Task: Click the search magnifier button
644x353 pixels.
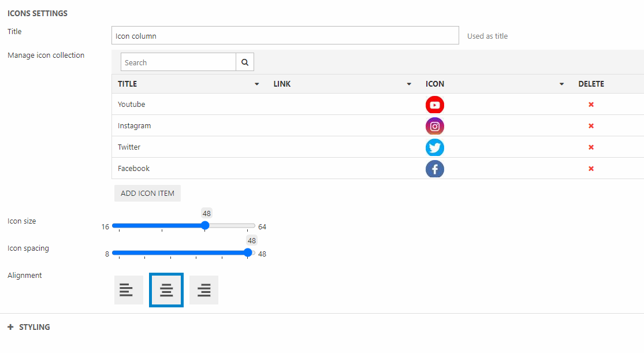Action: click(x=245, y=62)
